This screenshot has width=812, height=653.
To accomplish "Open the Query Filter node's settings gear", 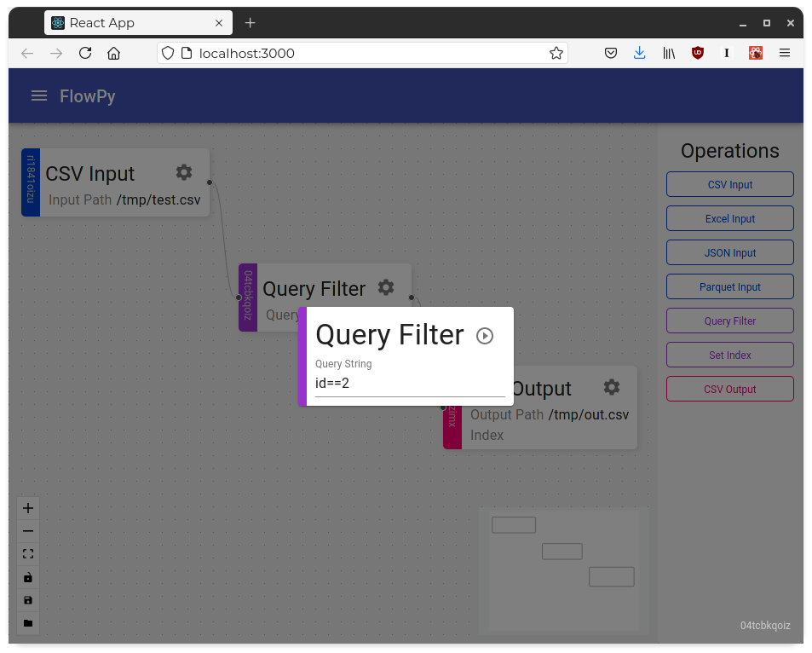I will (385, 288).
